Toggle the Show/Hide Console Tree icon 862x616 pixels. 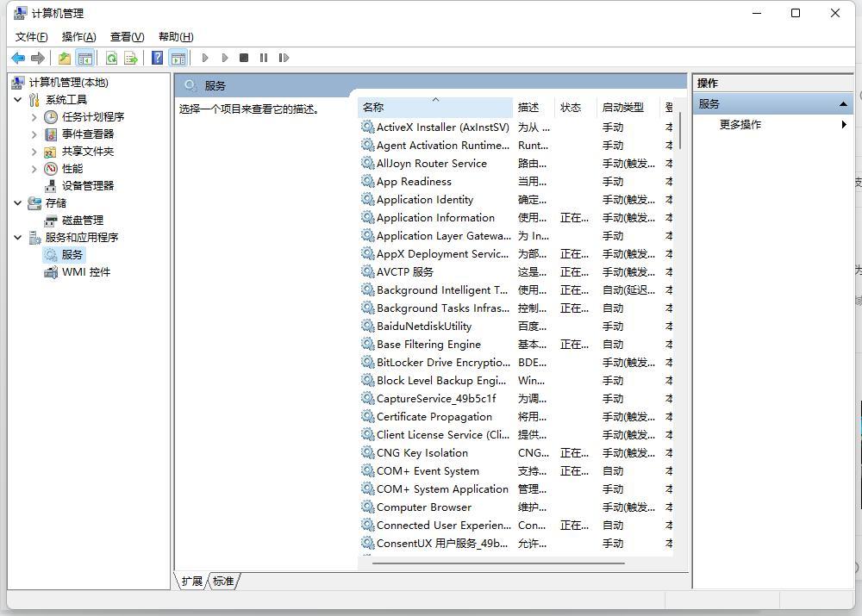[x=85, y=58]
